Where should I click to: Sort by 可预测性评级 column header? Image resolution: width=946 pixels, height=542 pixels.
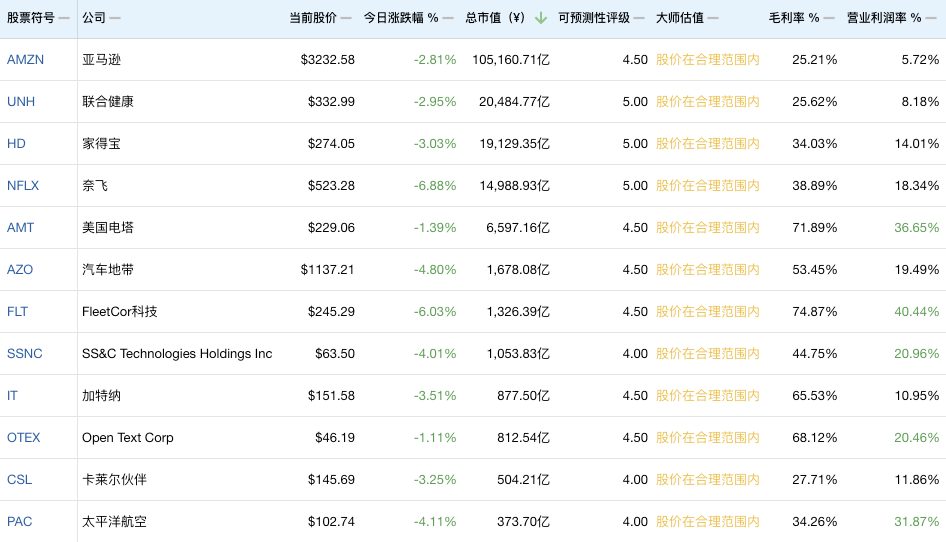(x=594, y=18)
